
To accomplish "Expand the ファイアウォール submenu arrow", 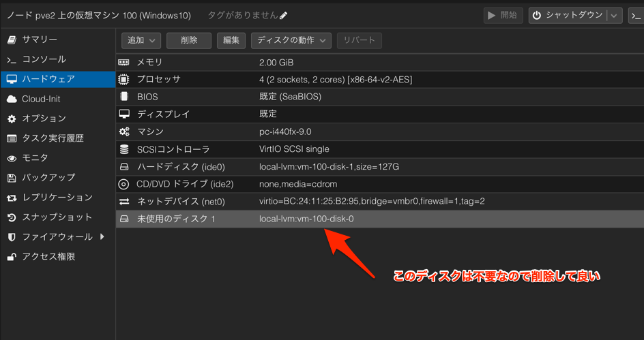I will (102, 237).
